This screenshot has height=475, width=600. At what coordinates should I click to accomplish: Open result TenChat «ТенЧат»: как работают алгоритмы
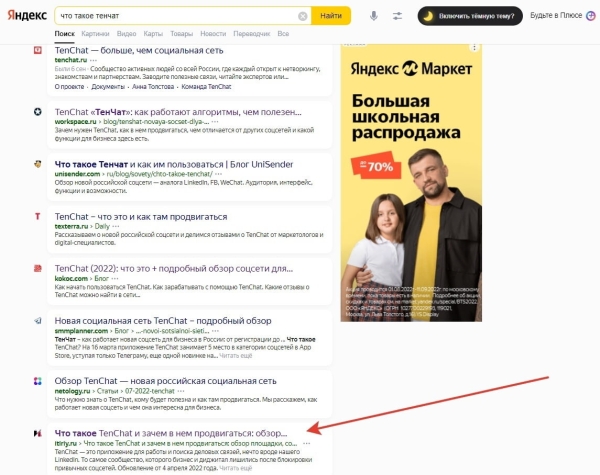tap(178, 112)
